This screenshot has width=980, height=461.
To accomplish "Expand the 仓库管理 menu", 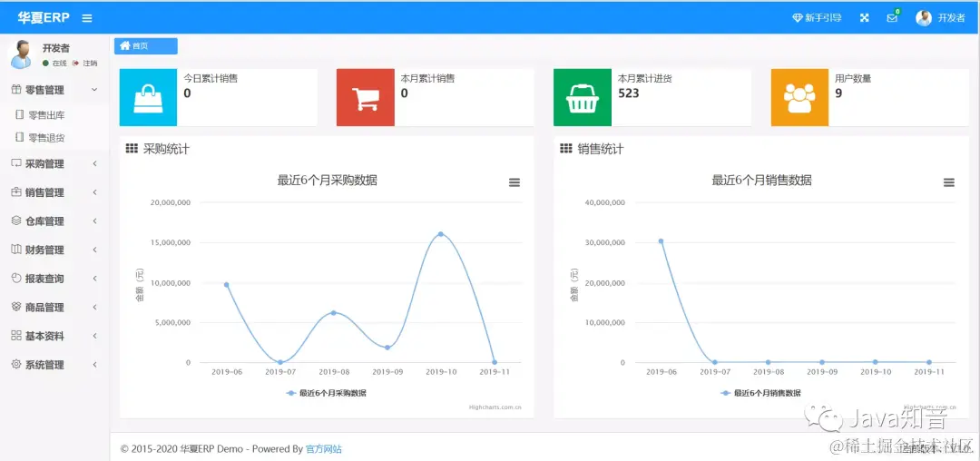I will click(x=54, y=221).
